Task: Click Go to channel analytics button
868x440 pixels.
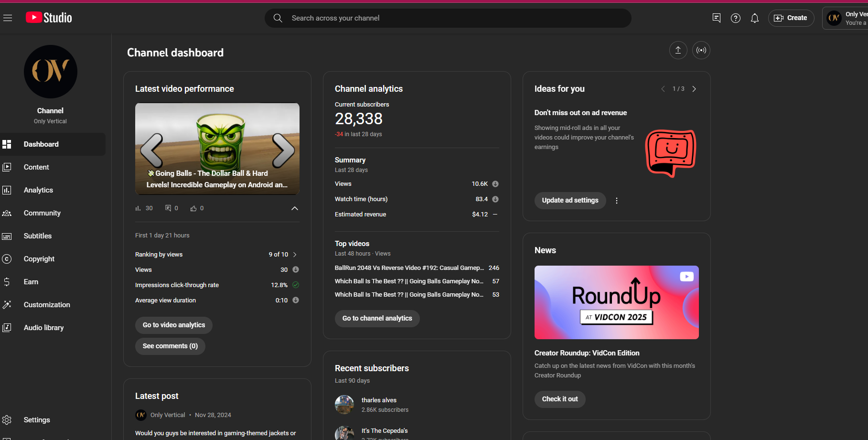Action: 377,318
